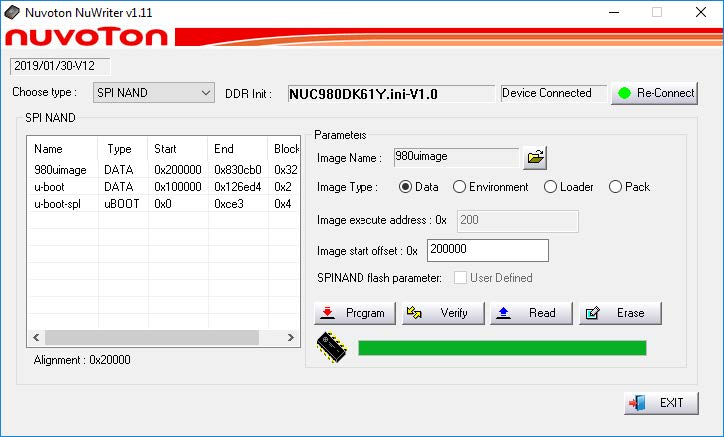The width and height of the screenshot is (724, 437).
Task: Open the Choose type SPI NAND dropdown
Action: pos(154,93)
